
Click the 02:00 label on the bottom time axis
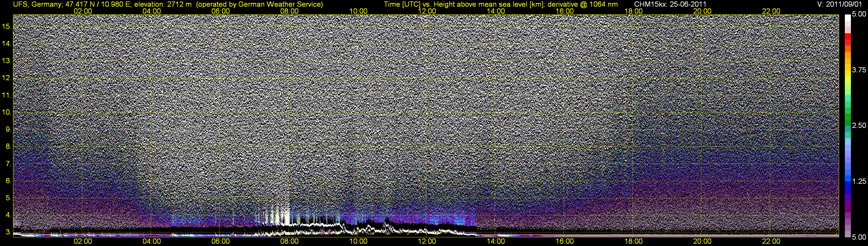(x=83, y=241)
